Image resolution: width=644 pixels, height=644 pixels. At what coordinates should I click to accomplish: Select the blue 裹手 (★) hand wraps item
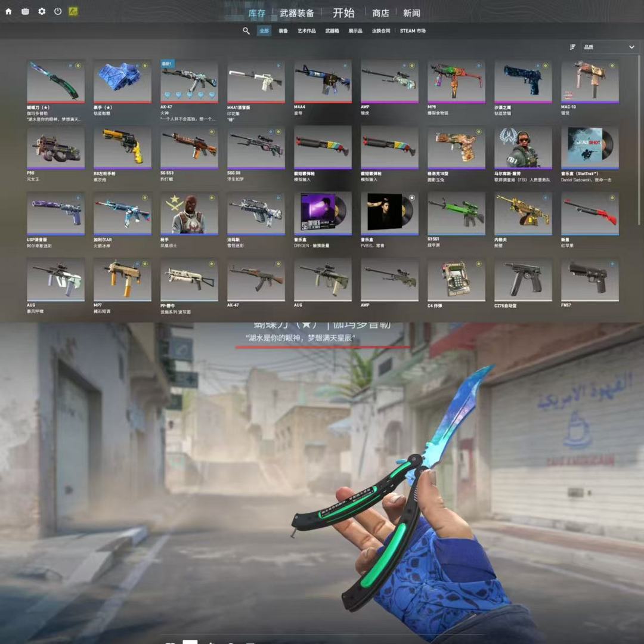[122, 82]
